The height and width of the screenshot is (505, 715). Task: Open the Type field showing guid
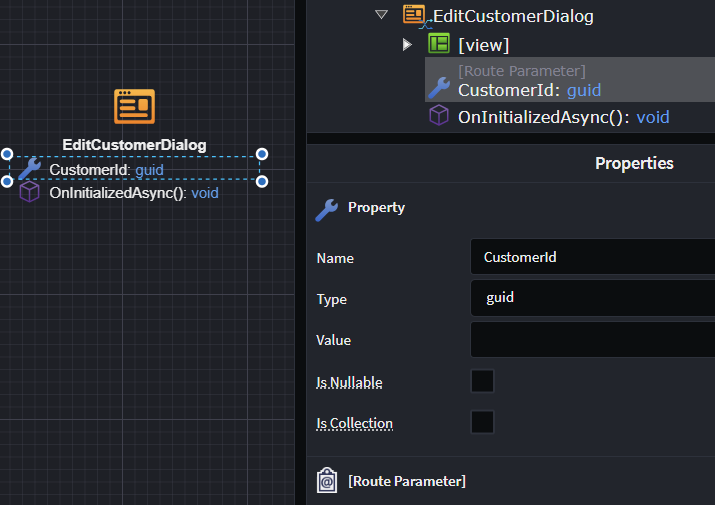point(592,298)
